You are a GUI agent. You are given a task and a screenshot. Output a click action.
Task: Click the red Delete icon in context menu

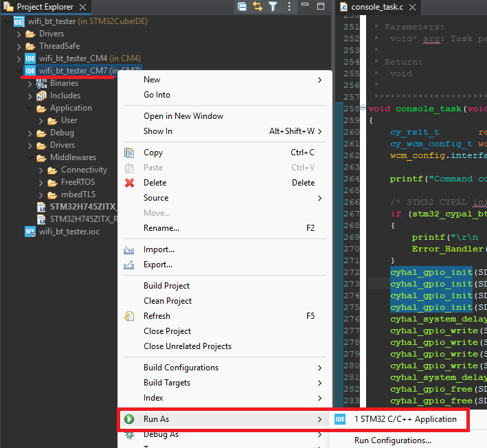click(x=129, y=183)
